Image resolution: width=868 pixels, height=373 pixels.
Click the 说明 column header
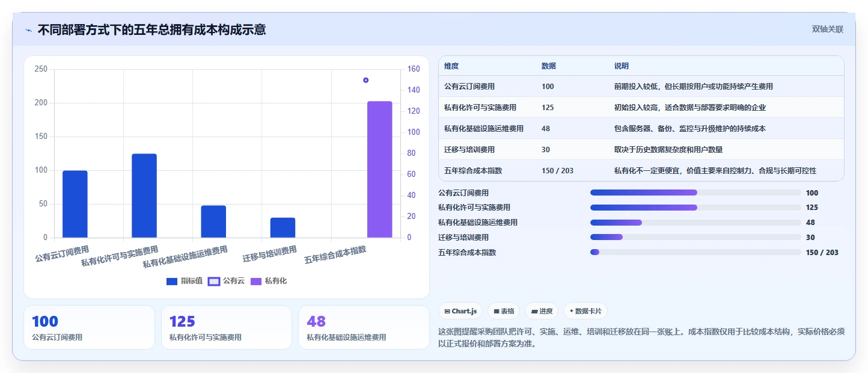tap(622, 66)
